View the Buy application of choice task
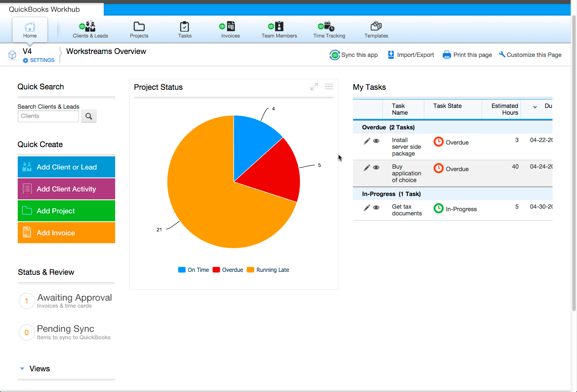This screenshot has width=577, height=392. click(376, 168)
